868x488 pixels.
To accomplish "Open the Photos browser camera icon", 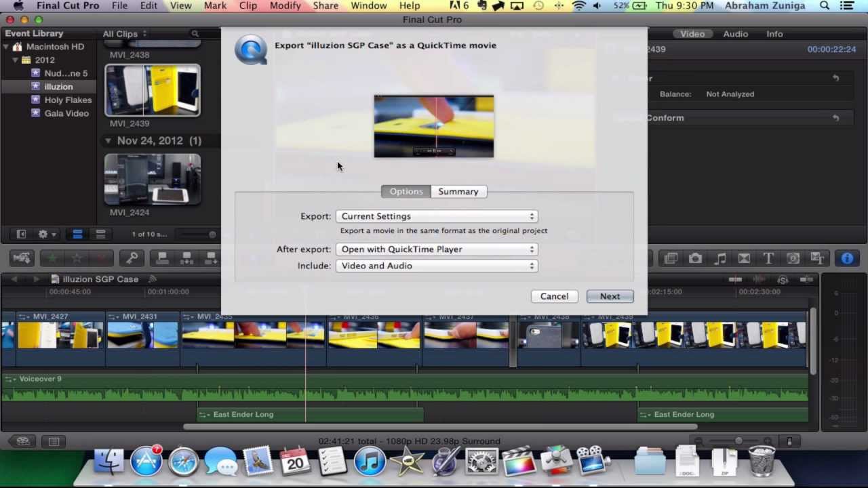I will coord(695,258).
